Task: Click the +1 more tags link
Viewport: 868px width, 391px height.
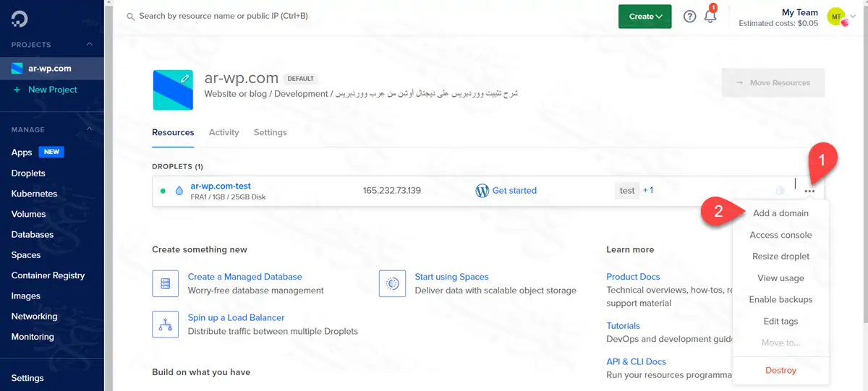Action: click(648, 191)
